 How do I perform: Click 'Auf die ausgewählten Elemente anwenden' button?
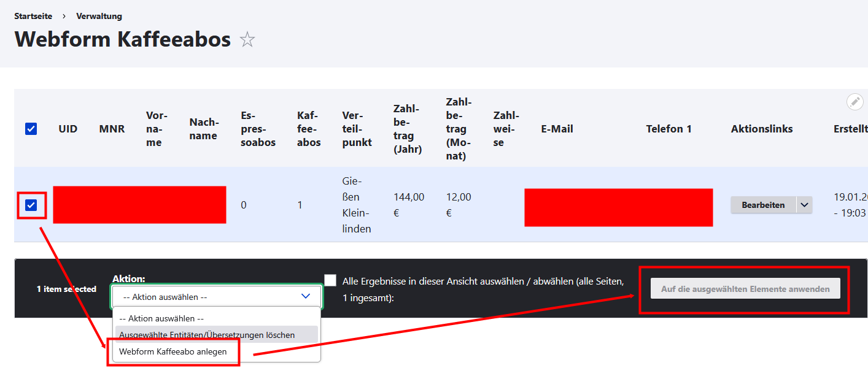click(x=745, y=289)
